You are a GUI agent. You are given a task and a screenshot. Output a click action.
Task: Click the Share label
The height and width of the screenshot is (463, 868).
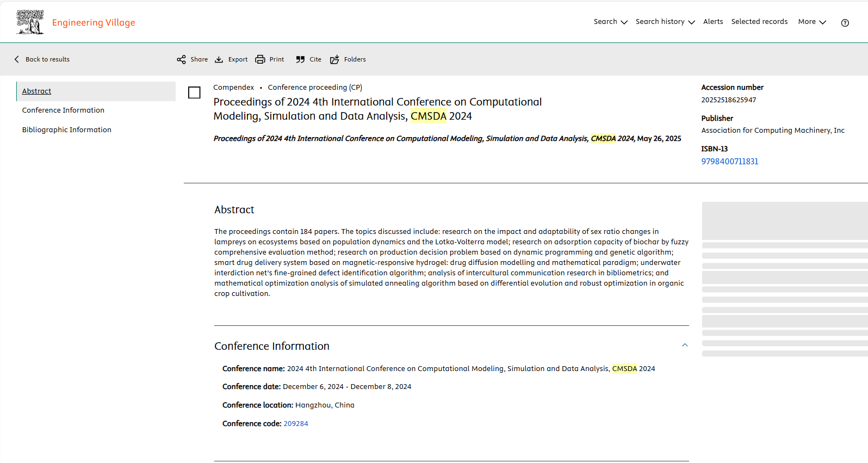point(199,59)
